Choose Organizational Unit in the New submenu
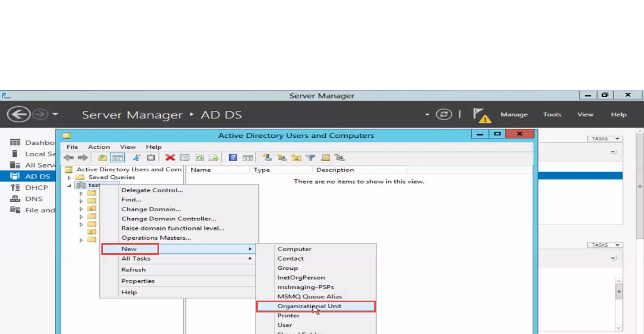 pyautogui.click(x=316, y=306)
